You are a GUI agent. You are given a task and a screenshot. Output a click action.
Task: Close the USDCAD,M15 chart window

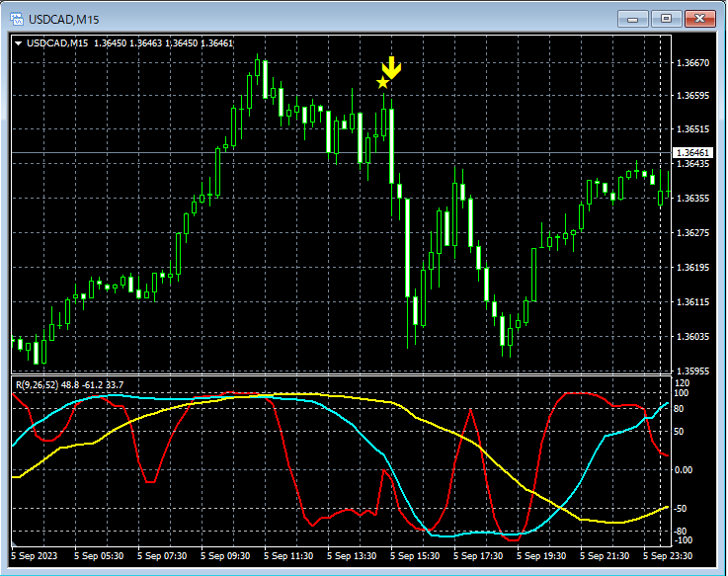click(700, 19)
